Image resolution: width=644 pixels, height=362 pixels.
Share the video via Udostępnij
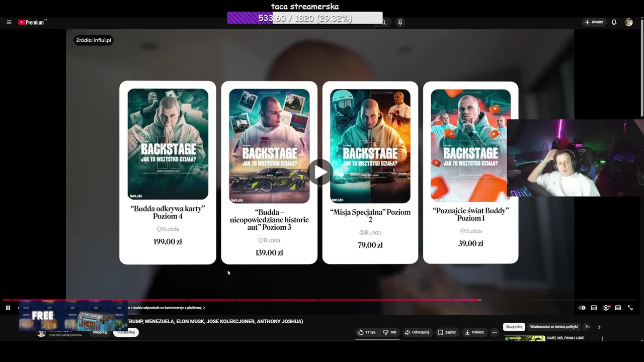[x=417, y=332]
